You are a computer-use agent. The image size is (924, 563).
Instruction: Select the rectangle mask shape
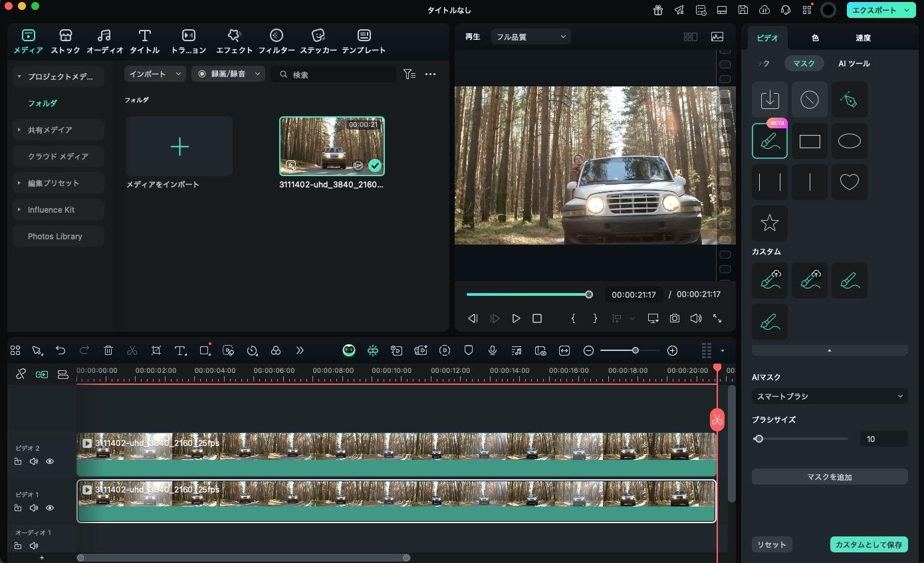coord(810,141)
